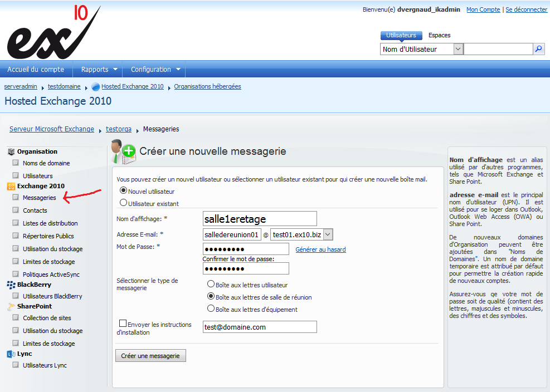The height and width of the screenshot is (392, 550).
Task: Click the Créer une messagerie button
Action: [x=150, y=356]
